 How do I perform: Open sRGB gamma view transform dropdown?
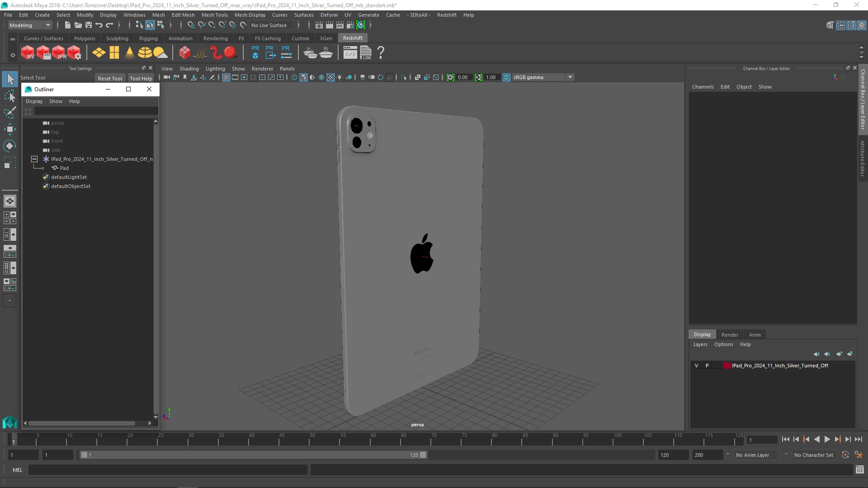click(542, 77)
